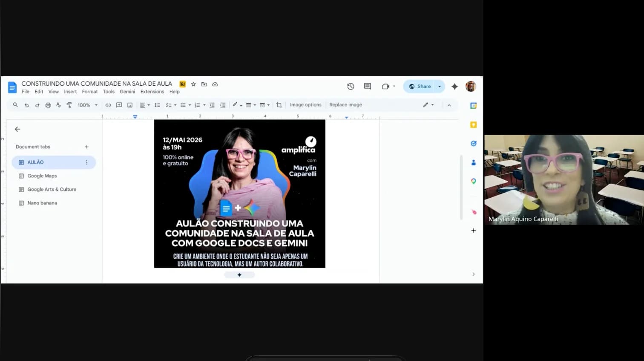The image size is (644, 361).
Task: Open the Insert menu
Action: click(70, 92)
